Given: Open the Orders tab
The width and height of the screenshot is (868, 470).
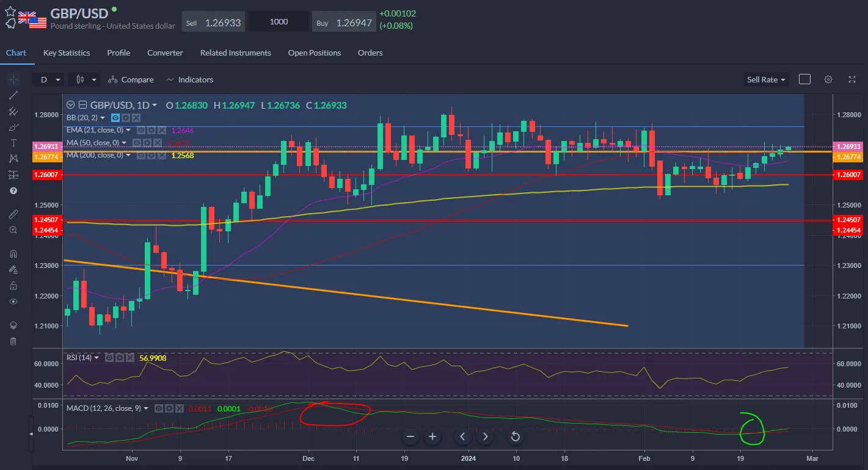Looking at the screenshot, I should [370, 52].
